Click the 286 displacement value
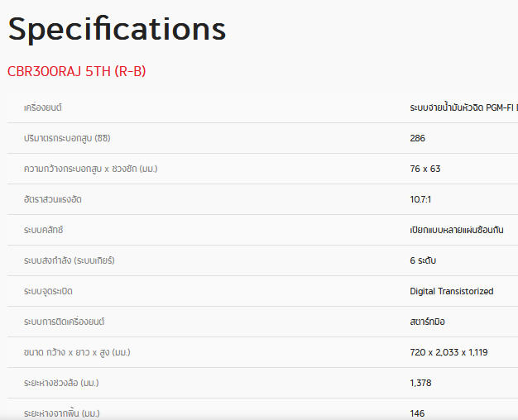The width and height of the screenshot is (518, 420). (x=417, y=138)
